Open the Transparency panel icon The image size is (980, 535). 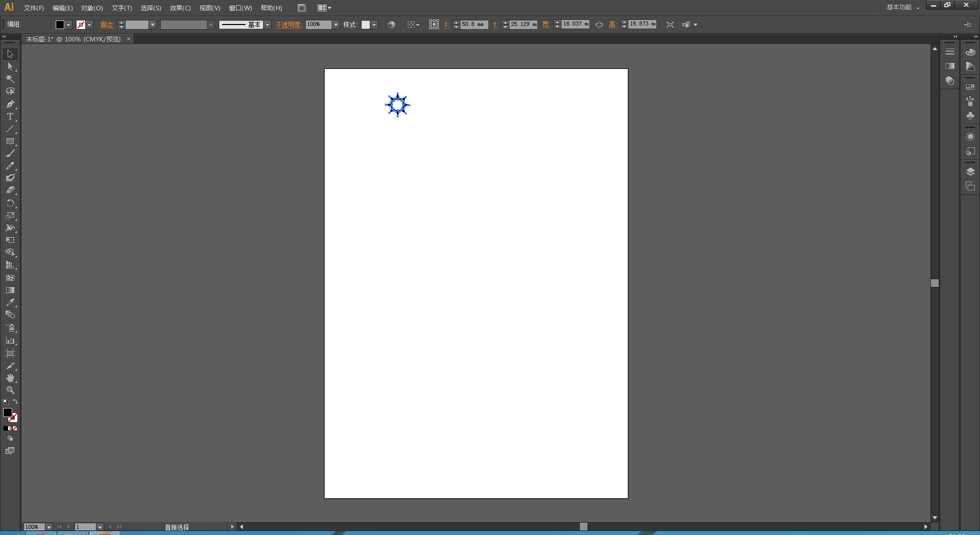pyautogui.click(x=950, y=81)
